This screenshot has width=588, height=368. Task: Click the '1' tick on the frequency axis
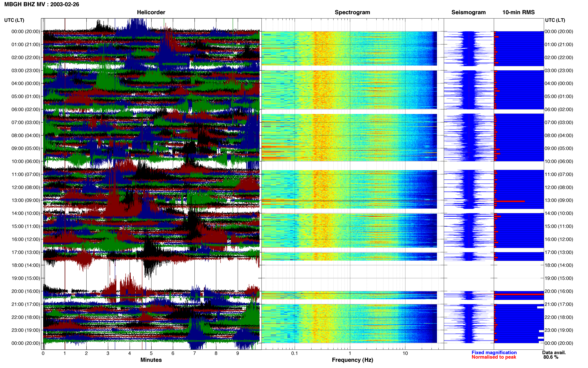click(x=350, y=353)
